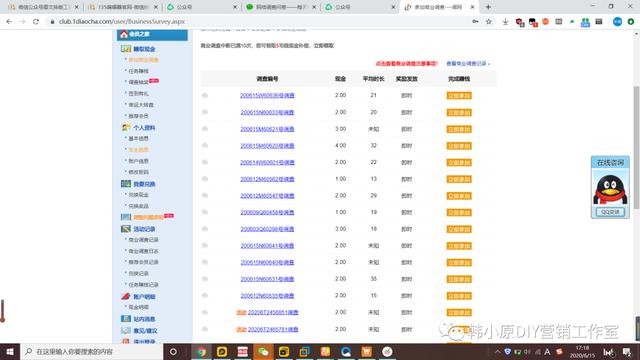Click the row icon beside the 4.00 cash survey
640x360 pixels.
point(205,146)
